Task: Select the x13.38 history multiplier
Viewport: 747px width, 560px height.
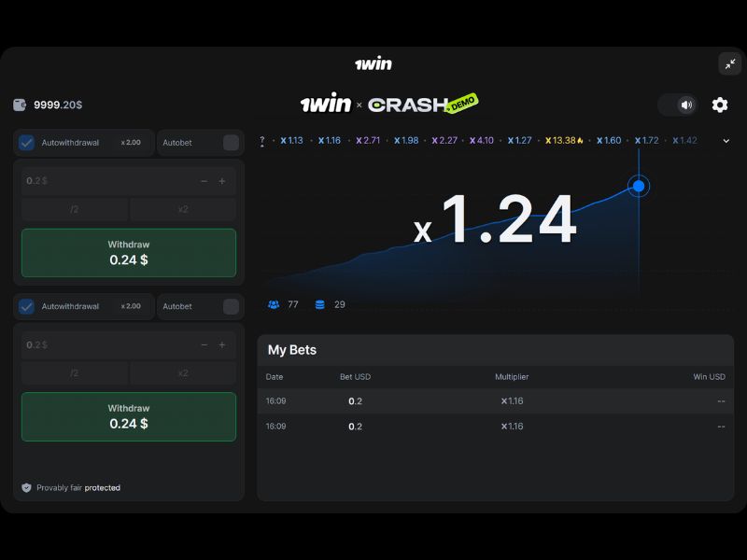Action: (x=564, y=141)
